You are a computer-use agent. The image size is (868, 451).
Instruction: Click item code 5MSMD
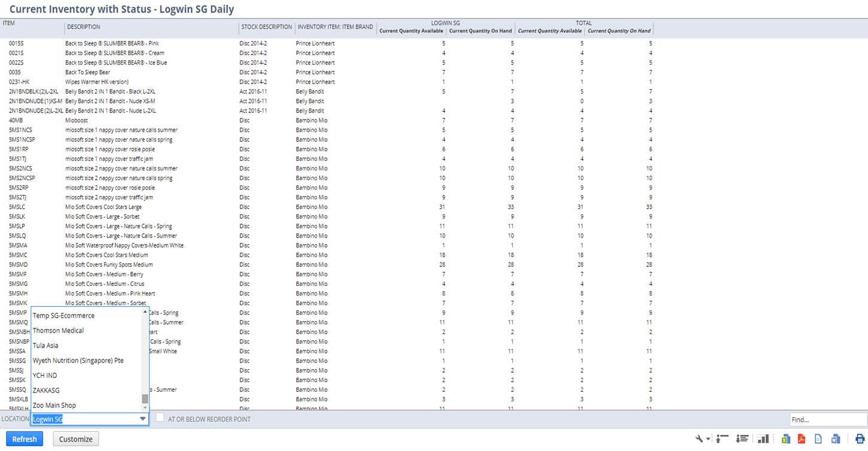18,264
